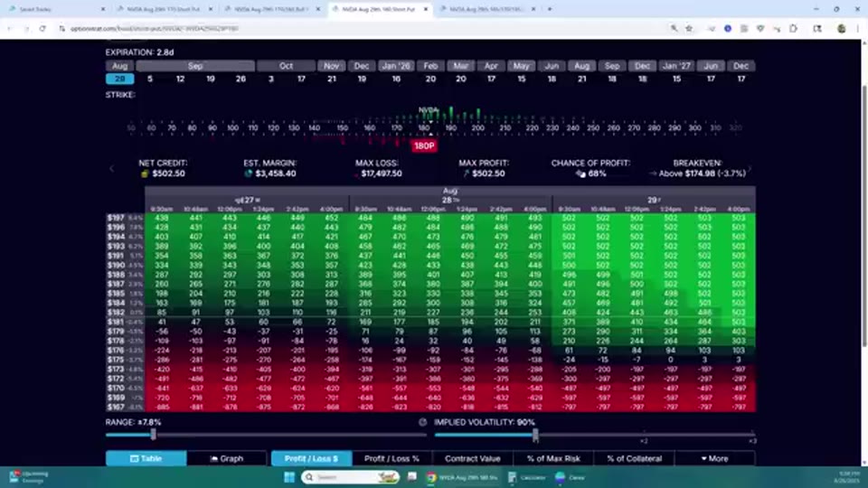Select the Sep 12 expiration date
Image resolution: width=868 pixels, height=488 pixels.
coord(180,79)
